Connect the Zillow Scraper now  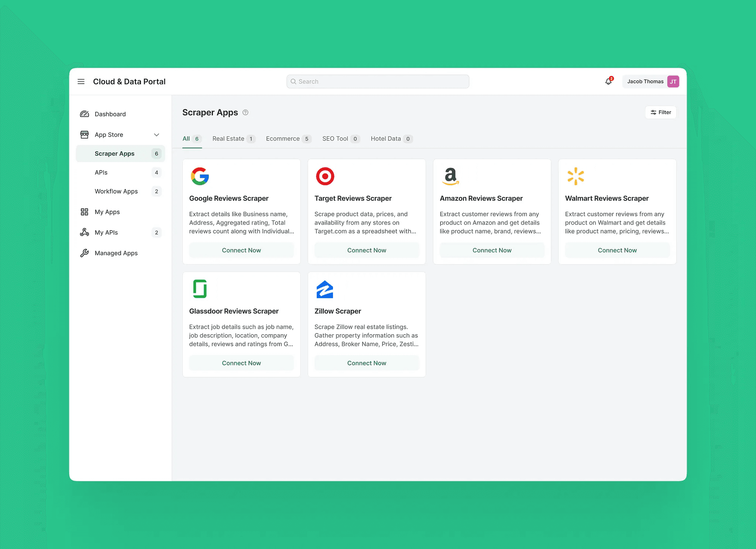click(x=367, y=363)
